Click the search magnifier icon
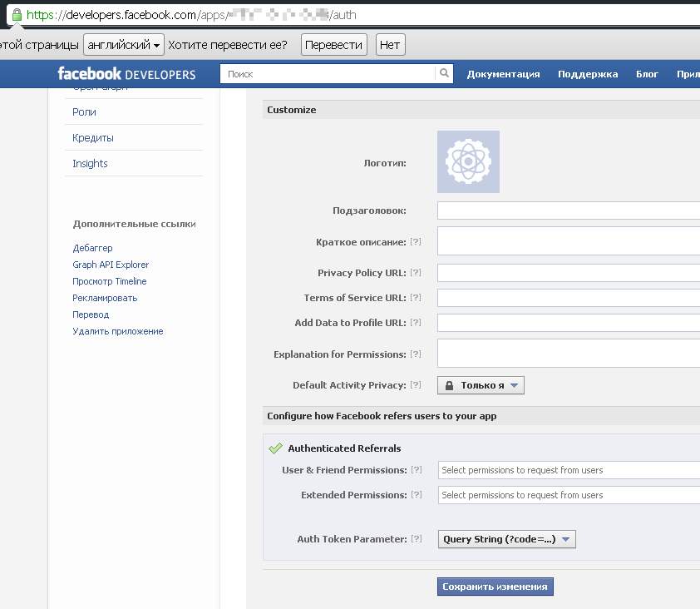Screen dimensions: 700x609 coord(443,73)
